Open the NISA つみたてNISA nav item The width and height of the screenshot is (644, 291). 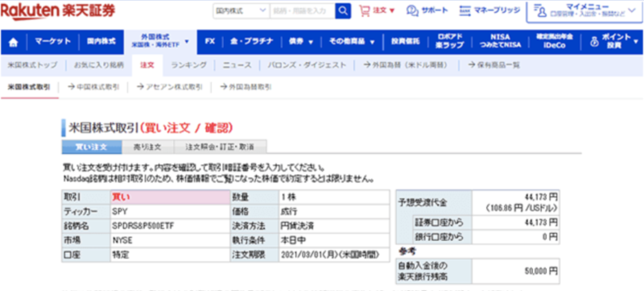coord(500,41)
